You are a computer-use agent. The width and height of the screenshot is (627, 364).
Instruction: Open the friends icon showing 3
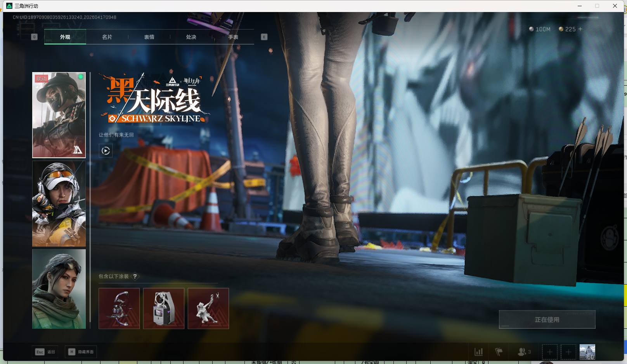tap(524, 352)
